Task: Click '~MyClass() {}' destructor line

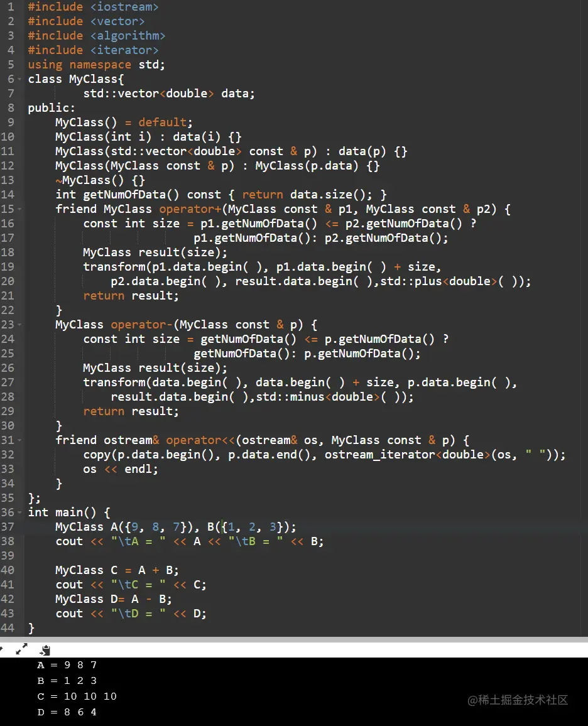Action: (100, 180)
